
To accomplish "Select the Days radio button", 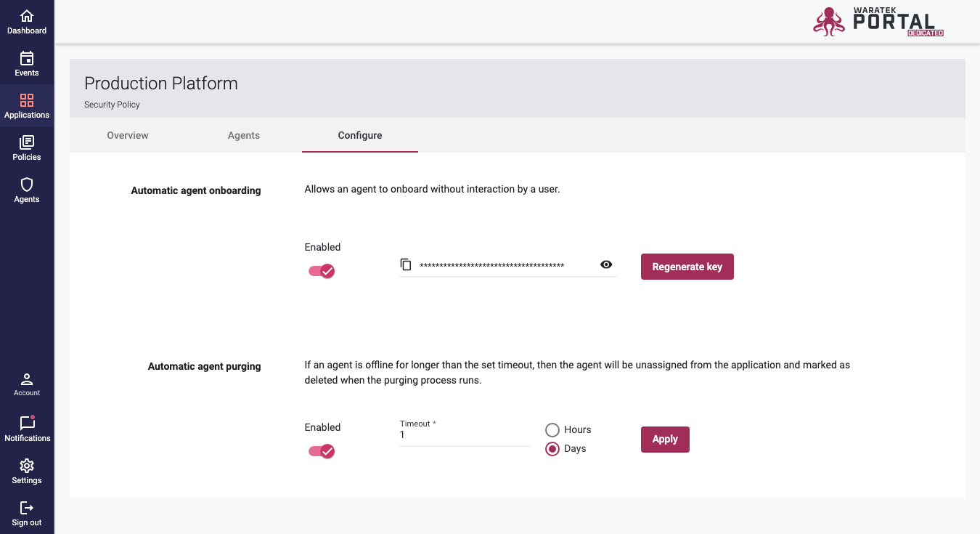I will tap(552, 449).
